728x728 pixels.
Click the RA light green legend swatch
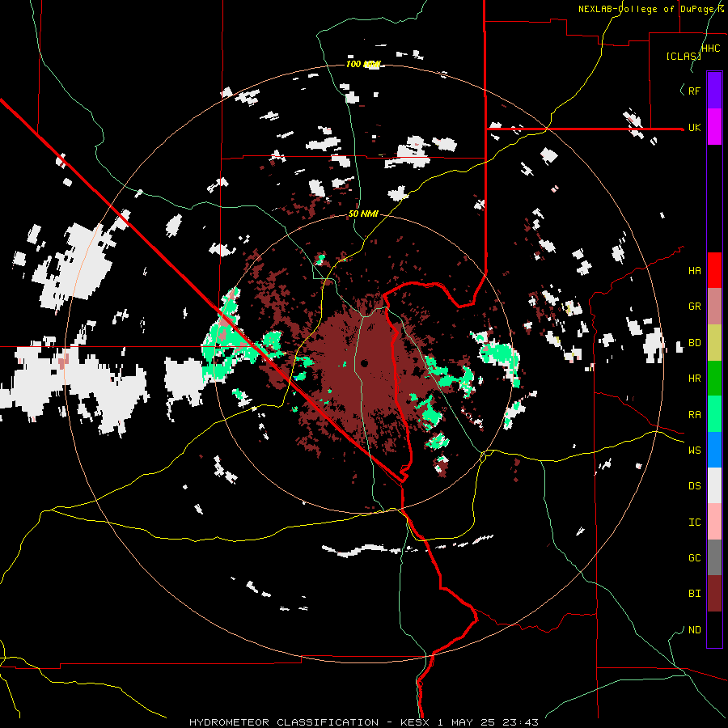tap(714, 414)
